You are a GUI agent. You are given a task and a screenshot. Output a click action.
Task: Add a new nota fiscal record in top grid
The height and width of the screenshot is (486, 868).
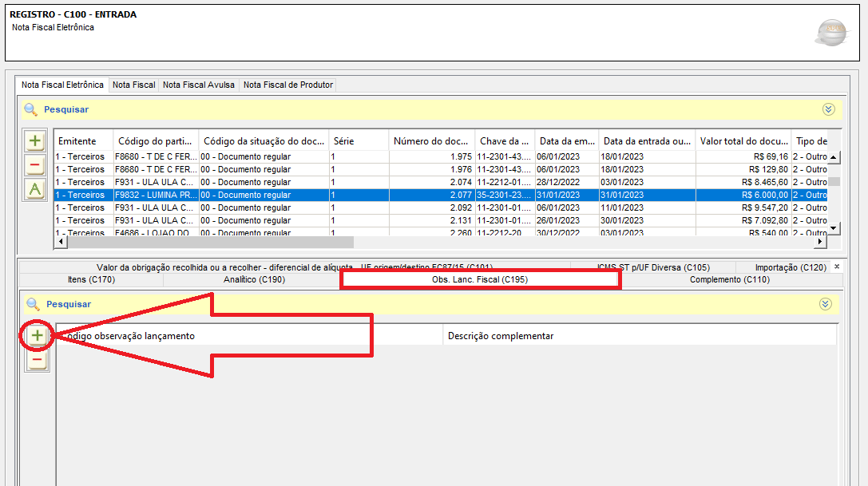click(x=35, y=141)
